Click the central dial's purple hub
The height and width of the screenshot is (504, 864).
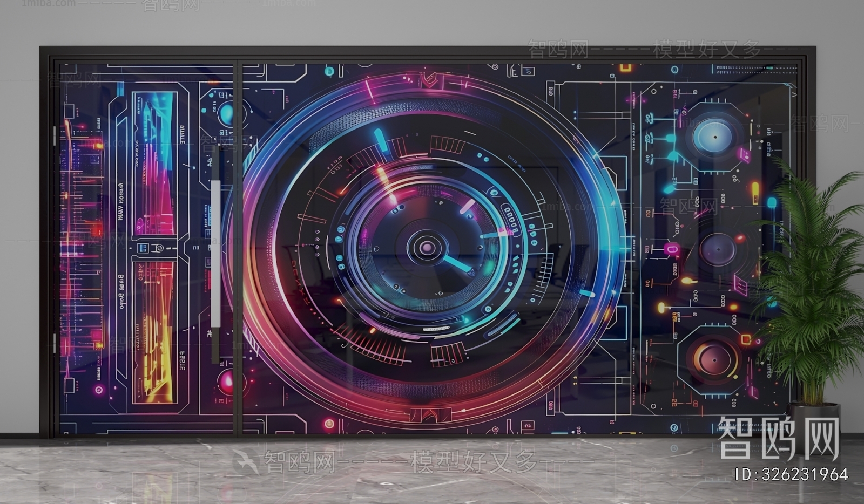428,248
